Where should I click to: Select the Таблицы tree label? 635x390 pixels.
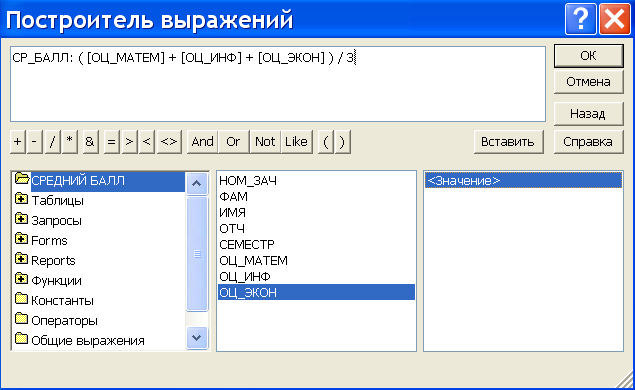click(x=58, y=200)
